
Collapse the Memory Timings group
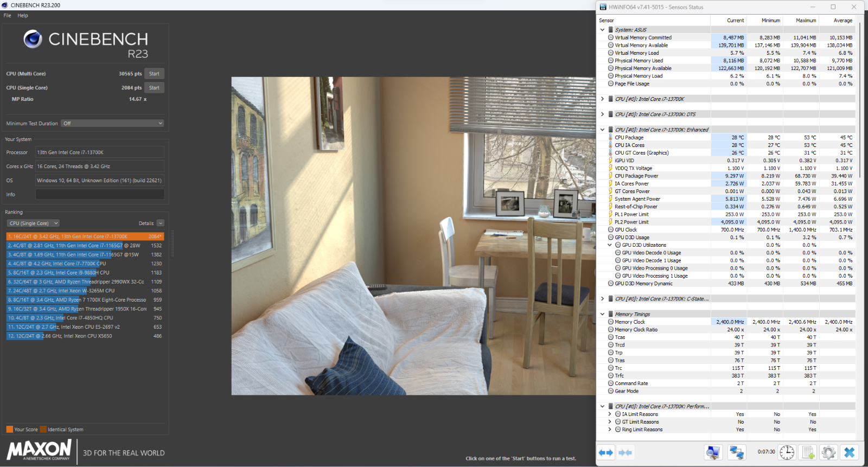[x=602, y=314]
